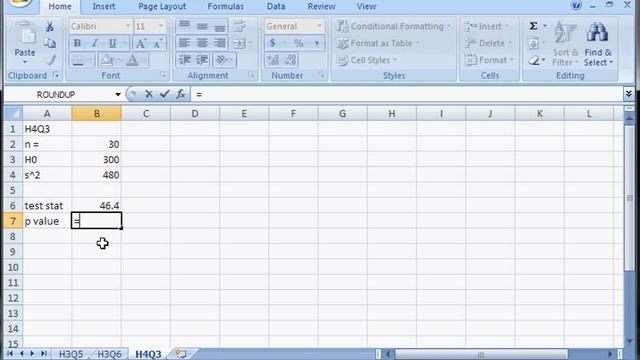Open Find & Select binoculars menu
The height and width of the screenshot is (360, 640).
coord(598,43)
